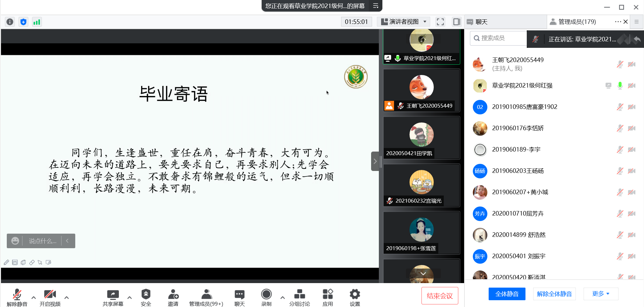Turn on camera with 开启视频
644x307 pixels.
pos(50,296)
